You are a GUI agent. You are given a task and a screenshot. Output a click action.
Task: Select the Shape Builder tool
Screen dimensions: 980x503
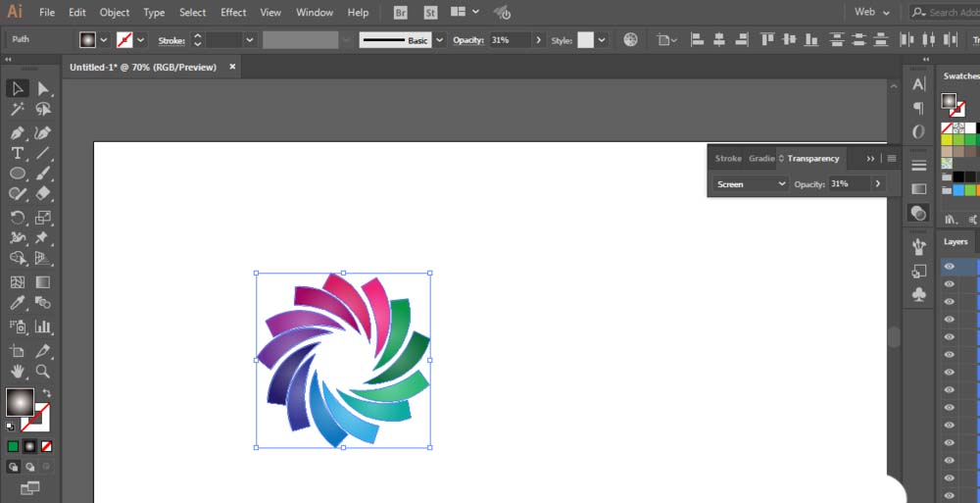tap(18, 258)
